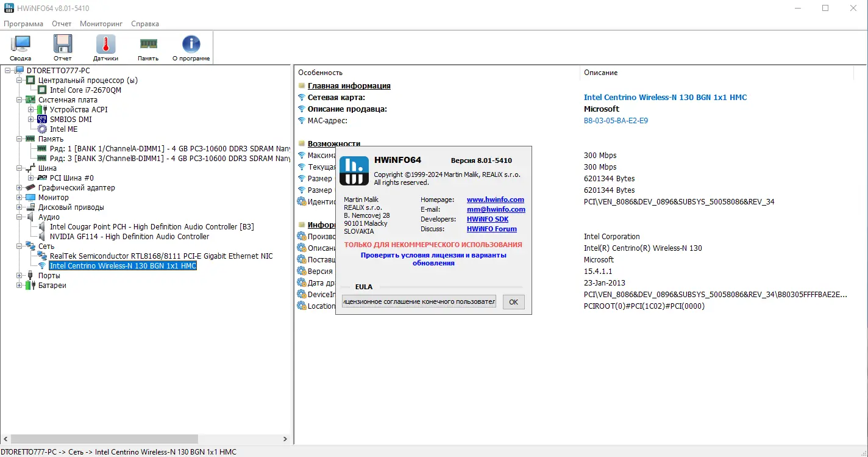The height and width of the screenshot is (457, 868).
Task: Expand the Монитор node
Action: coord(20,197)
